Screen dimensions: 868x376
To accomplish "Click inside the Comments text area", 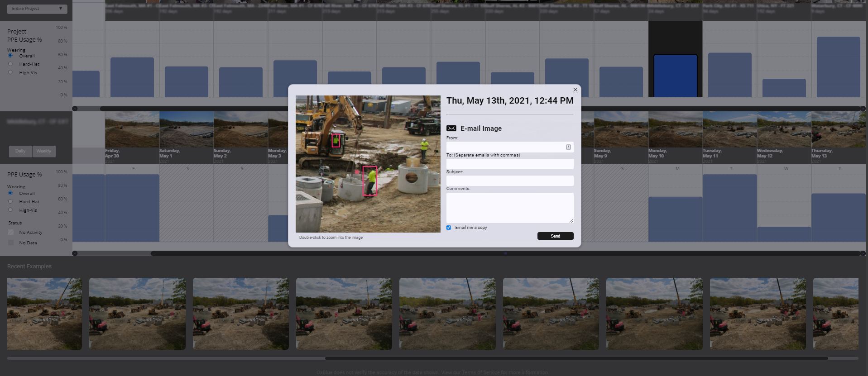I will tap(510, 208).
